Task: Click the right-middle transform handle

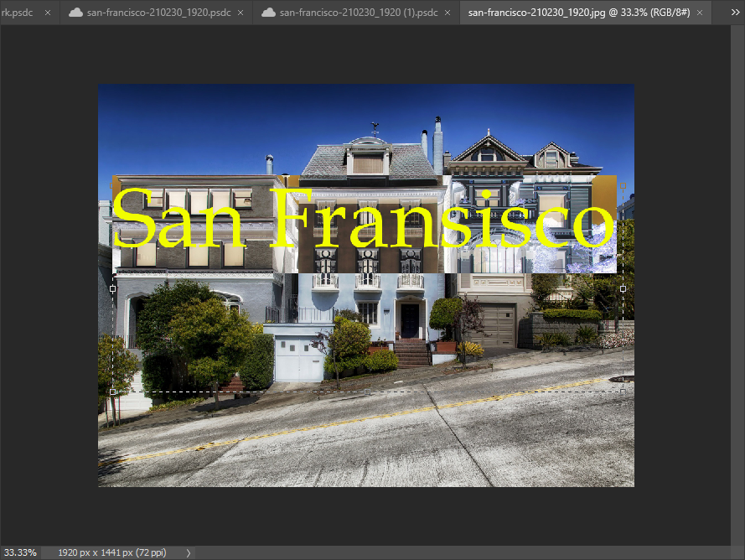Action: (x=623, y=288)
